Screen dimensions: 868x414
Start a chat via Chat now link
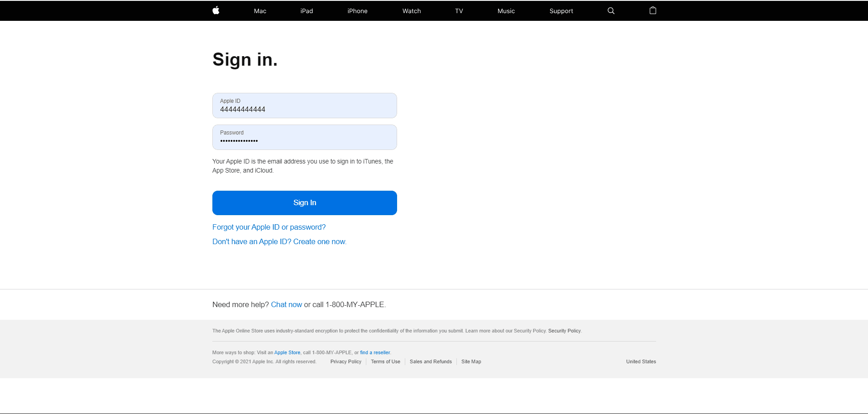tap(286, 305)
